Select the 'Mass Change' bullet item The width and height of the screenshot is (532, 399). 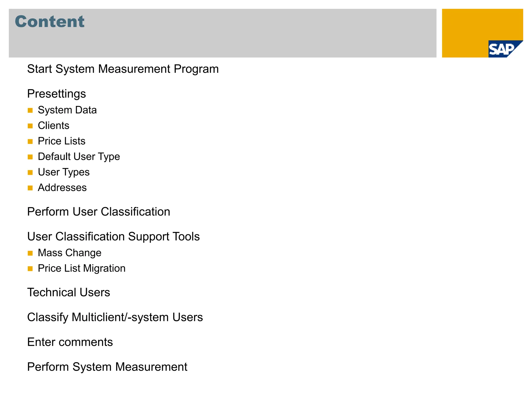tap(70, 253)
